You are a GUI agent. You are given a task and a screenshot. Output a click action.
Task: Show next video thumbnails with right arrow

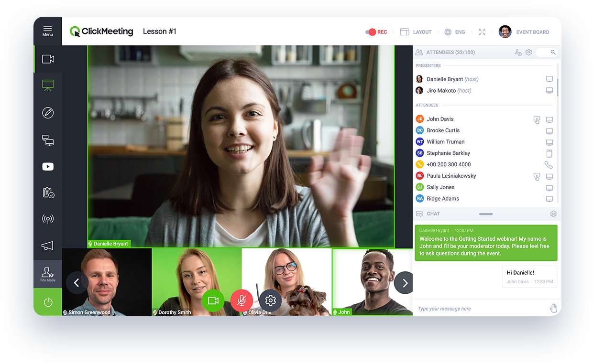click(x=405, y=283)
